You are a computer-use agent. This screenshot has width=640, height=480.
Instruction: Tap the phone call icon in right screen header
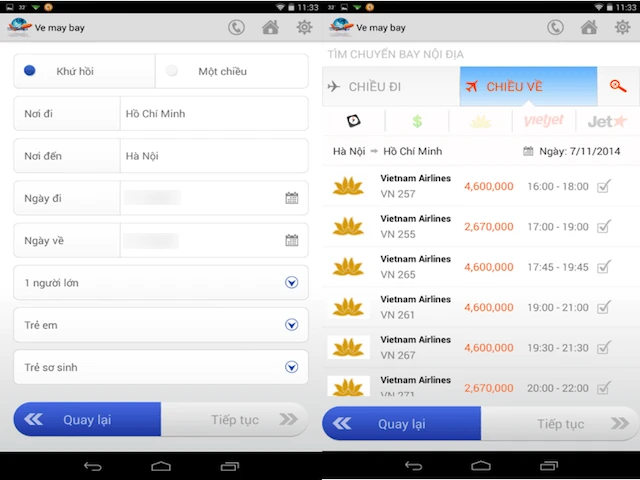[x=555, y=27]
